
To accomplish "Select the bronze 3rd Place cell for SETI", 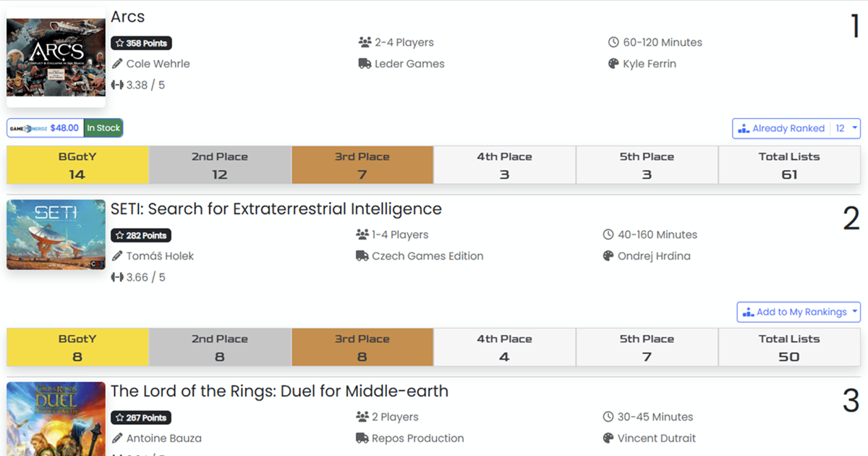I will click(362, 347).
